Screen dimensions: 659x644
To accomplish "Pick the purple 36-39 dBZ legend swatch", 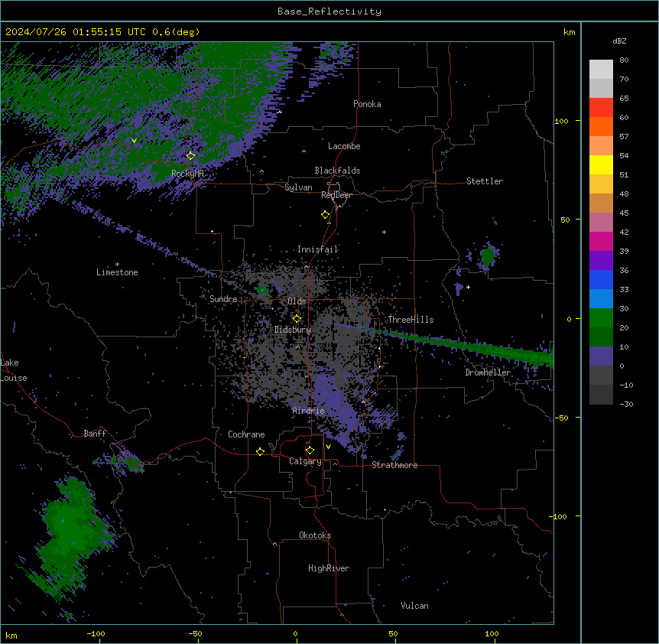I will 601,261.
